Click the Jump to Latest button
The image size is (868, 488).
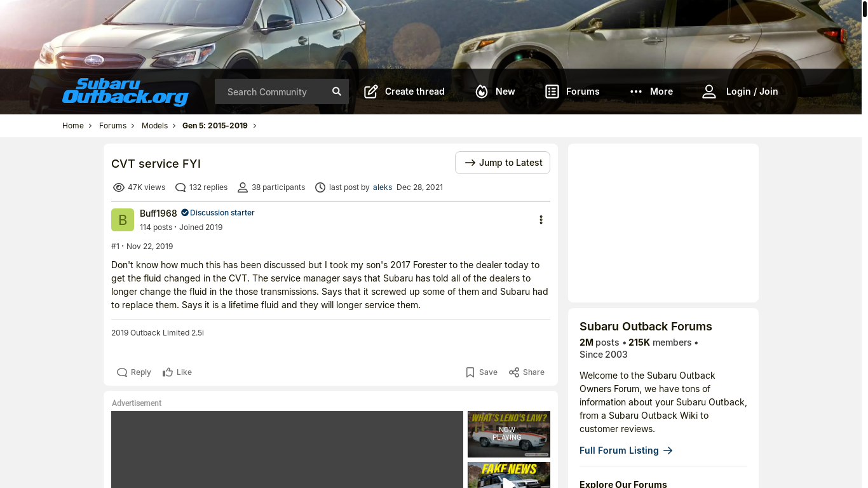503,163
